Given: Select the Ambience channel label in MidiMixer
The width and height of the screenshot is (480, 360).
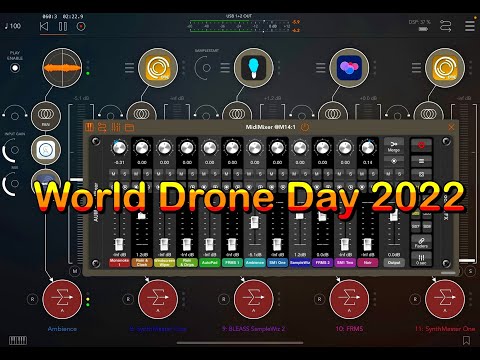Looking at the screenshot, I should point(255,263).
